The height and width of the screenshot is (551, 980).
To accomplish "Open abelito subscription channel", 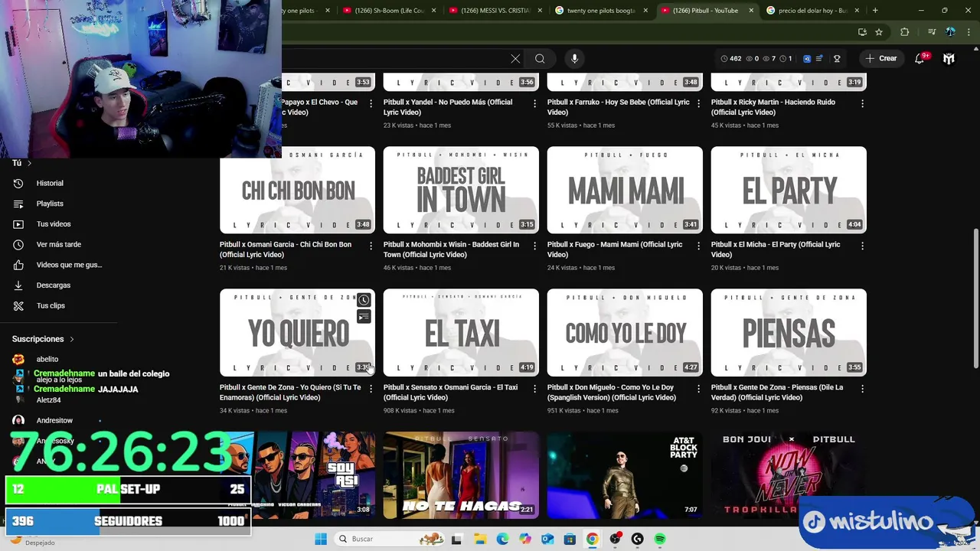I will tap(47, 359).
